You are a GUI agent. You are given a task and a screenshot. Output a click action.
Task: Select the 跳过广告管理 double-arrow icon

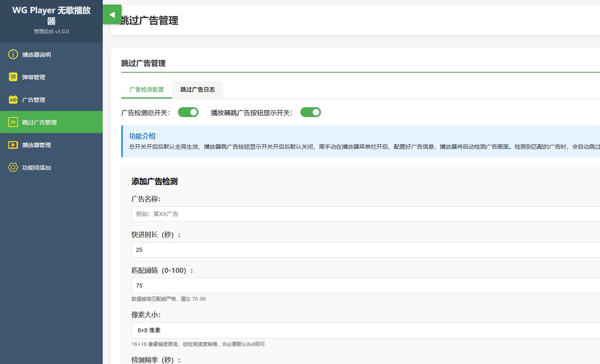[x=13, y=122]
